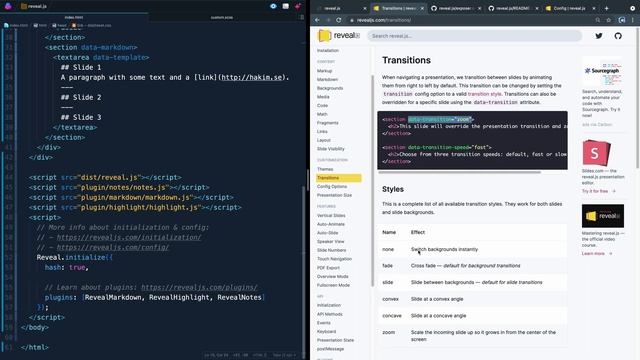
Task: Open Backgrounds in docs sidebar
Action: pos(330,88)
